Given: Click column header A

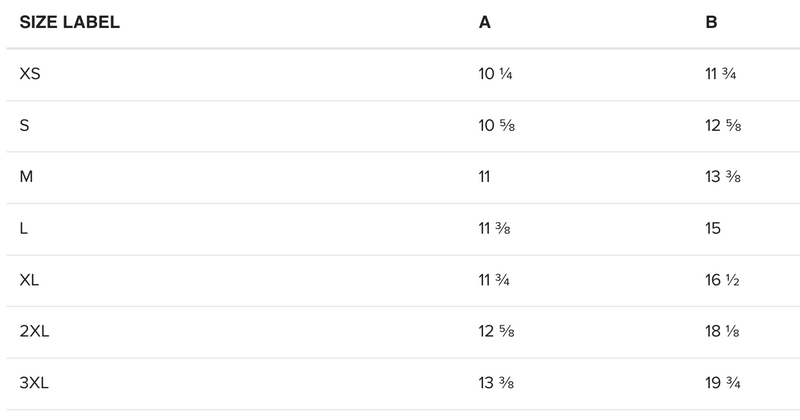Looking at the screenshot, I should pos(485,23).
